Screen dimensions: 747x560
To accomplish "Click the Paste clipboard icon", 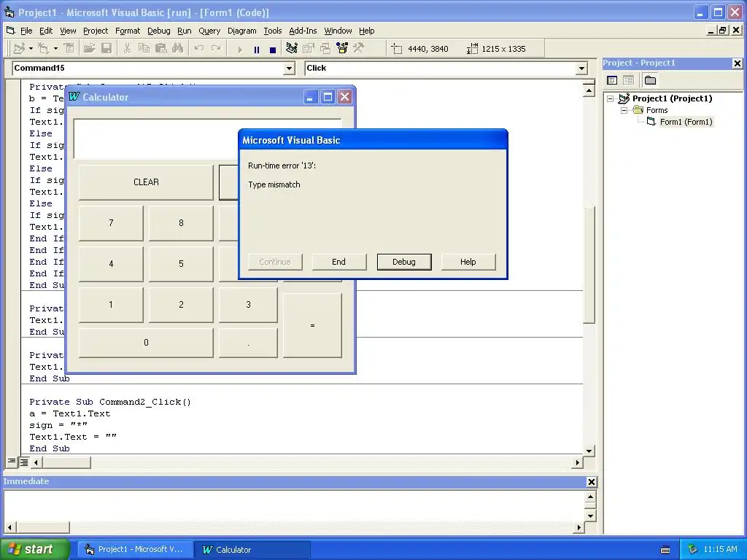I will point(161,49).
